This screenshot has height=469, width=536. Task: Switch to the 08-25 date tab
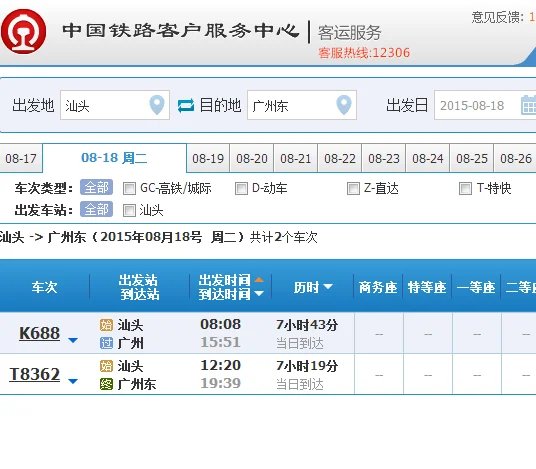pos(472,159)
